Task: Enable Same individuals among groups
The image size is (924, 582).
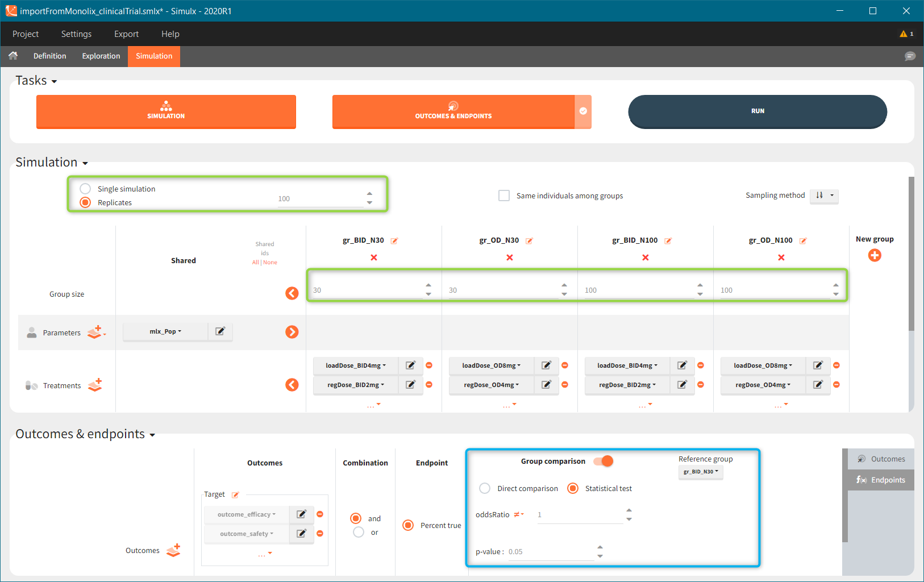Action: point(504,196)
